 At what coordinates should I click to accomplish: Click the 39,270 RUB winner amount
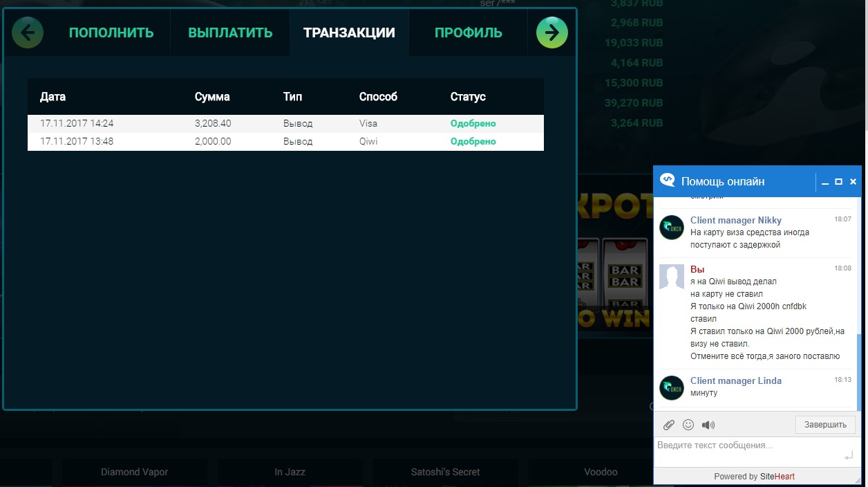[633, 102]
